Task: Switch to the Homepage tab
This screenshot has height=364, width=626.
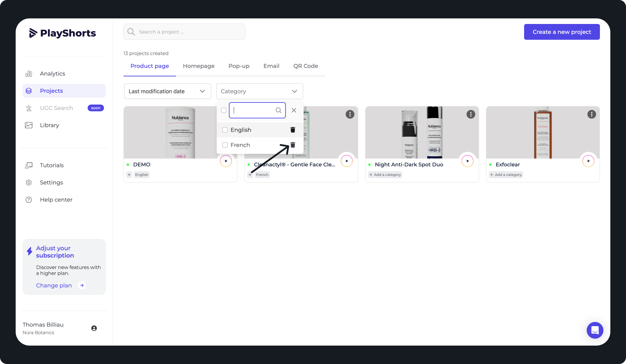Action: 199,66
